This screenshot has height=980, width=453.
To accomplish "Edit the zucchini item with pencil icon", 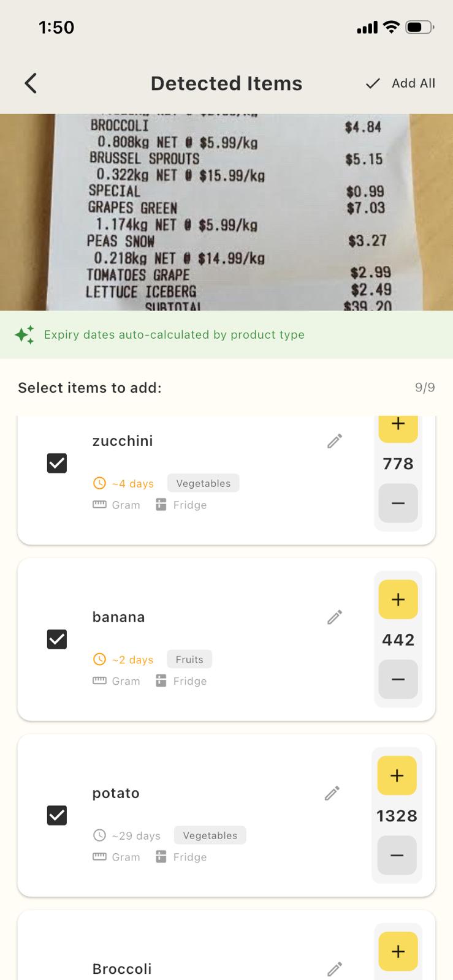I will (x=335, y=441).
